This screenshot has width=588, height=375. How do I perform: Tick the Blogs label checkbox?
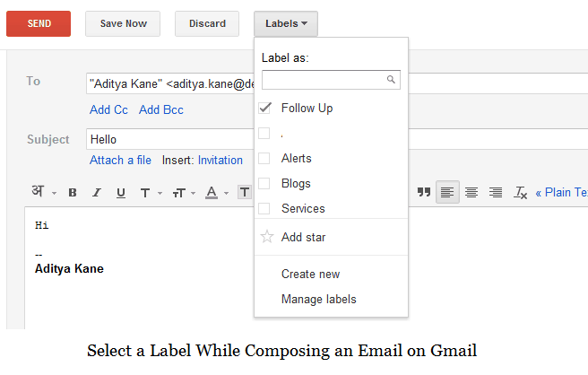(x=264, y=184)
